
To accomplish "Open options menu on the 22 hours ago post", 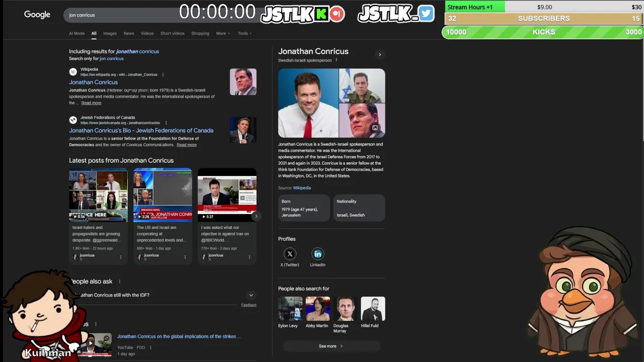I will click(121, 257).
